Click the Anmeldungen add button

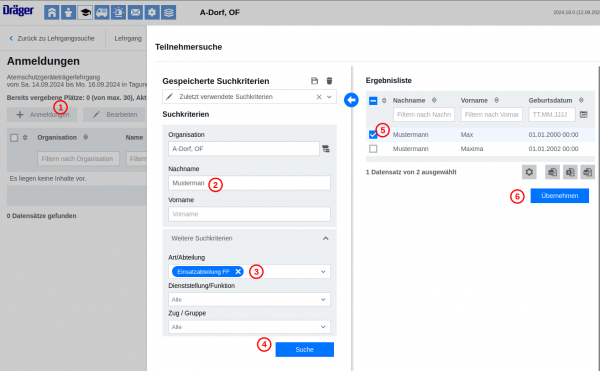(42, 115)
